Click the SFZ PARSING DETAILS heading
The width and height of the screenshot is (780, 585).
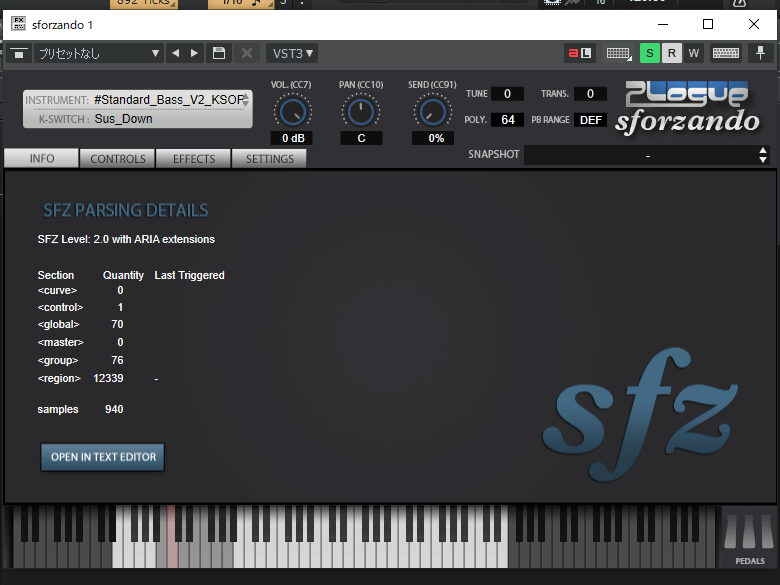coord(125,210)
